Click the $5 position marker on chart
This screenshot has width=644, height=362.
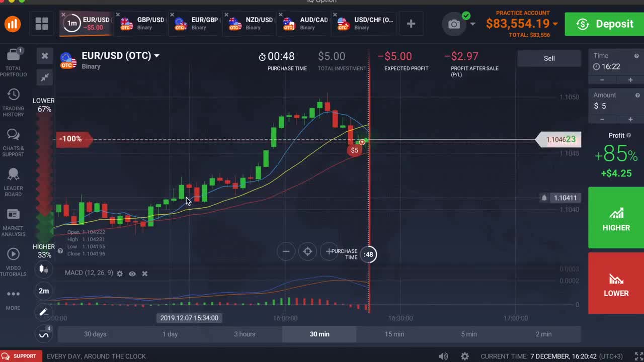(355, 150)
